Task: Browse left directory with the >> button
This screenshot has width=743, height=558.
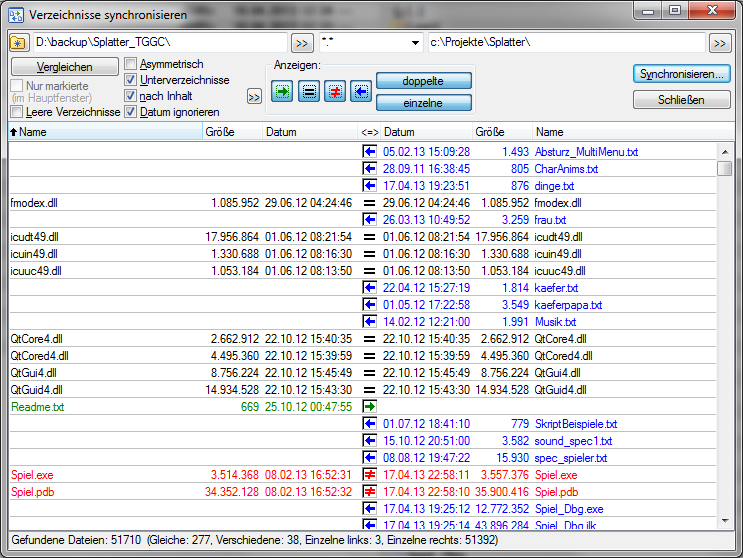Action: [x=301, y=43]
